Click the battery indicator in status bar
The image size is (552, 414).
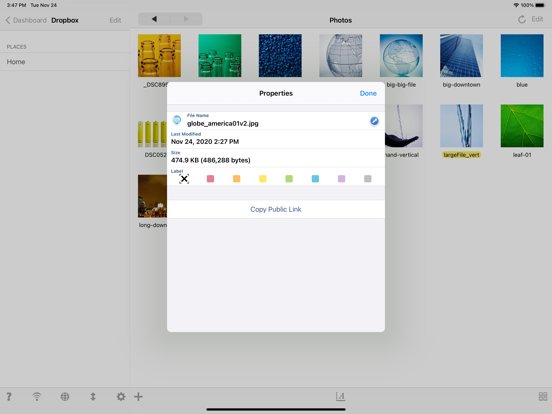pos(540,5)
